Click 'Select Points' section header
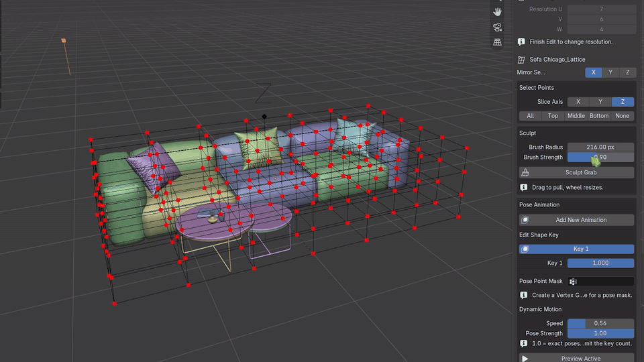 click(537, 88)
